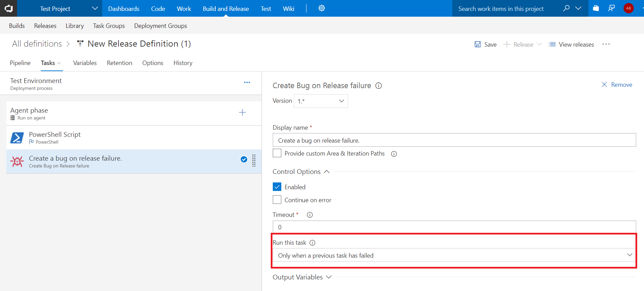
Task: Click the View releases list icon
Action: (x=552, y=44)
